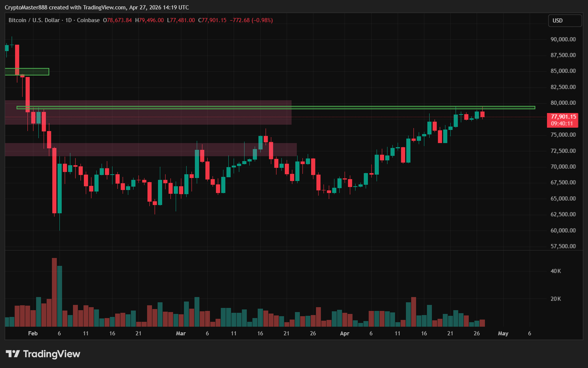
Task: Click the 65,000.00 price axis label
Action: tap(563, 199)
